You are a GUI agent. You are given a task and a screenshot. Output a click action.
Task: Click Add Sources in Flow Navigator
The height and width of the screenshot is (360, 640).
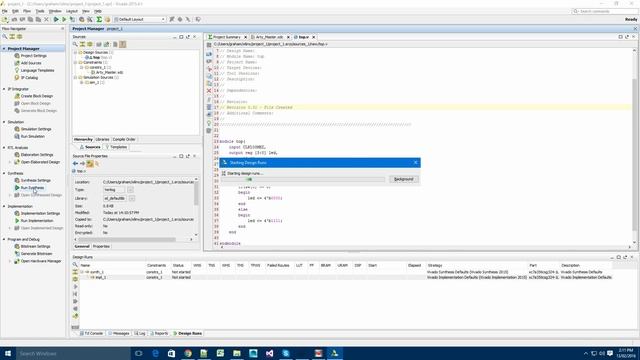31,63
